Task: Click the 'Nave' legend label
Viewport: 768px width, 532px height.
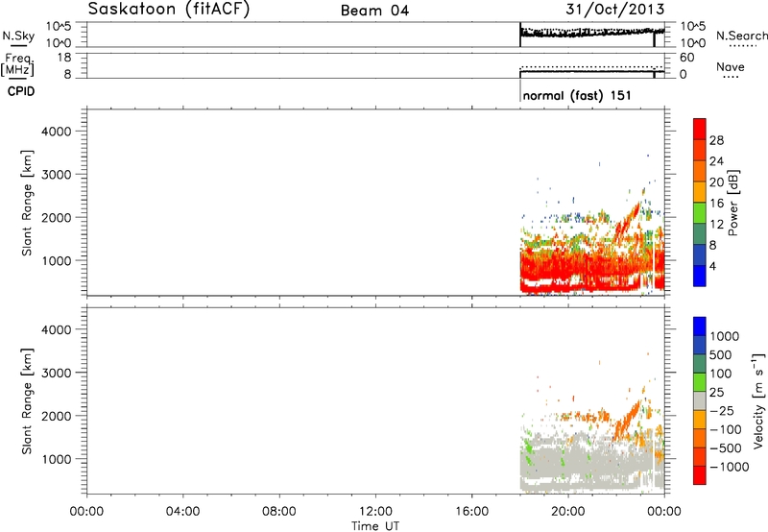Action: coord(730,67)
